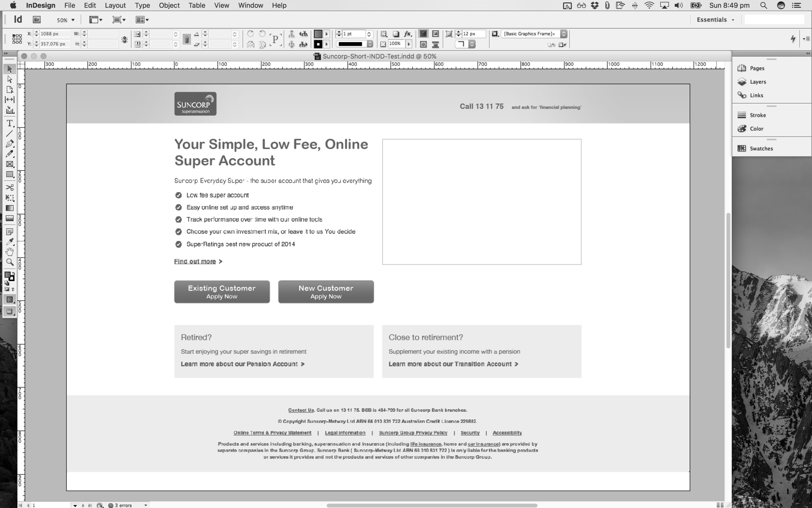Screen dimensions: 812x508
Task: Open the Links panel
Action: (x=756, y=95)
